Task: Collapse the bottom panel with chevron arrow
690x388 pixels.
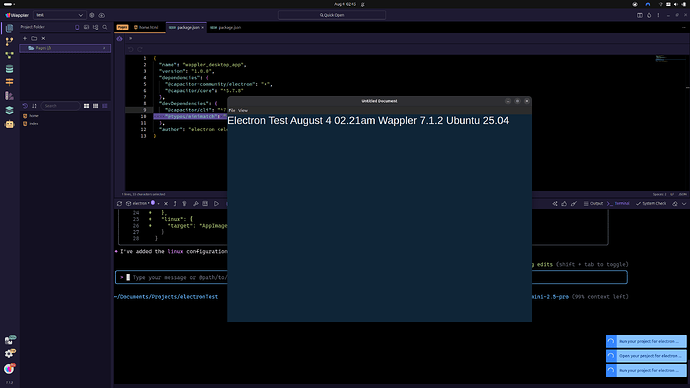Action: point(684,204)
